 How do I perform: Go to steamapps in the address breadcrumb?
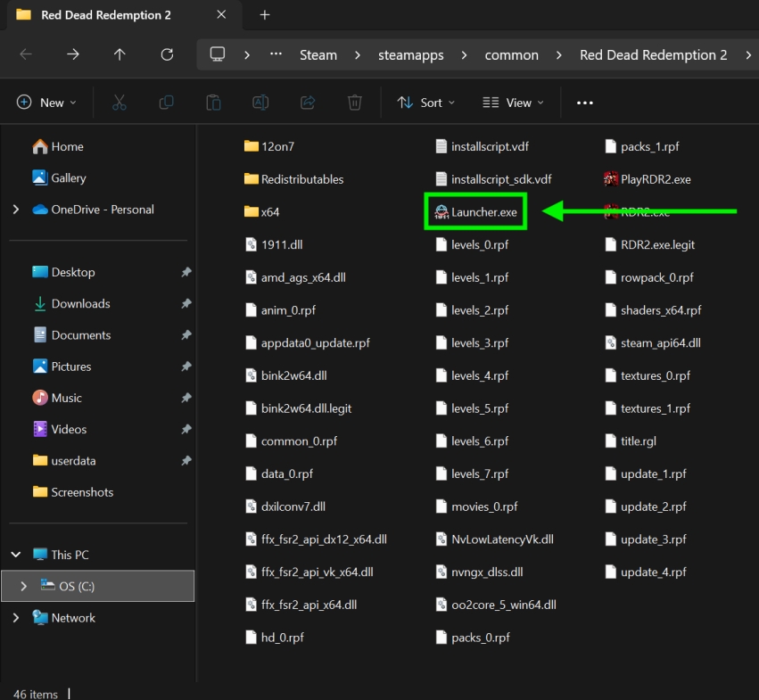pyautogui.click(x=411, y=55)
